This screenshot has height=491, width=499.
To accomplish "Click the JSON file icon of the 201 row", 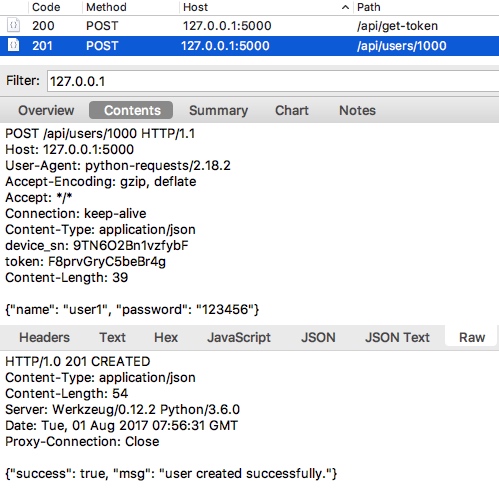I will (14, 45).
